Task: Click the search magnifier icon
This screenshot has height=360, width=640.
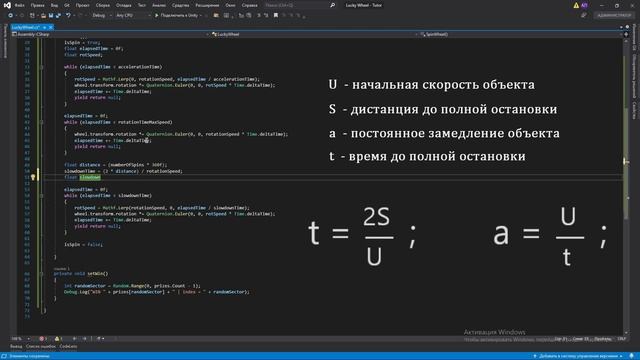Action: coord(333,5)
